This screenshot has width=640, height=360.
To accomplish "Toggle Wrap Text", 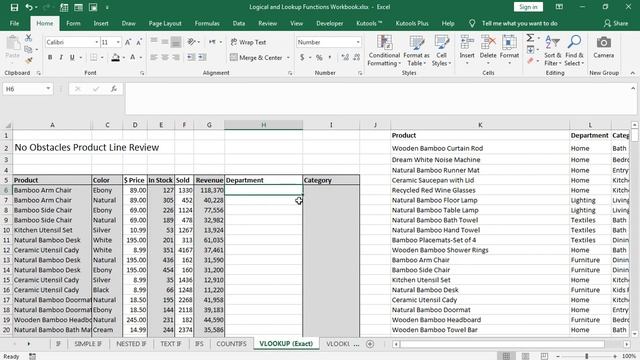I will [248, 42].
